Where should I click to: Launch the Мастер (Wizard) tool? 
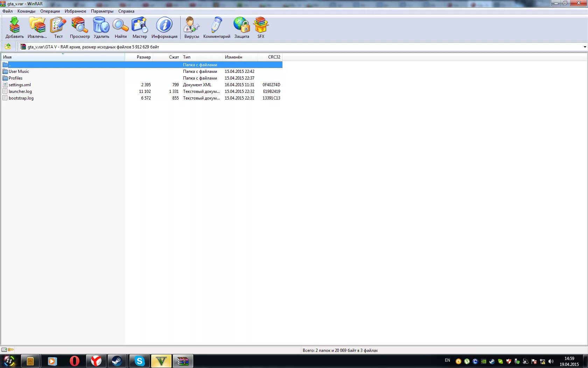[140, 28]
